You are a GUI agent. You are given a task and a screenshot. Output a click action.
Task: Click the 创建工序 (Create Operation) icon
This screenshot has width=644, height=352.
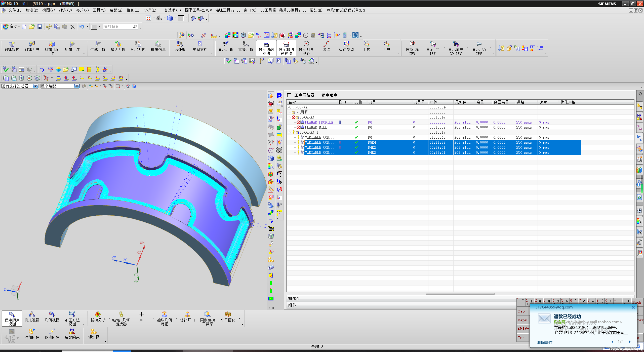coord(72,47)
